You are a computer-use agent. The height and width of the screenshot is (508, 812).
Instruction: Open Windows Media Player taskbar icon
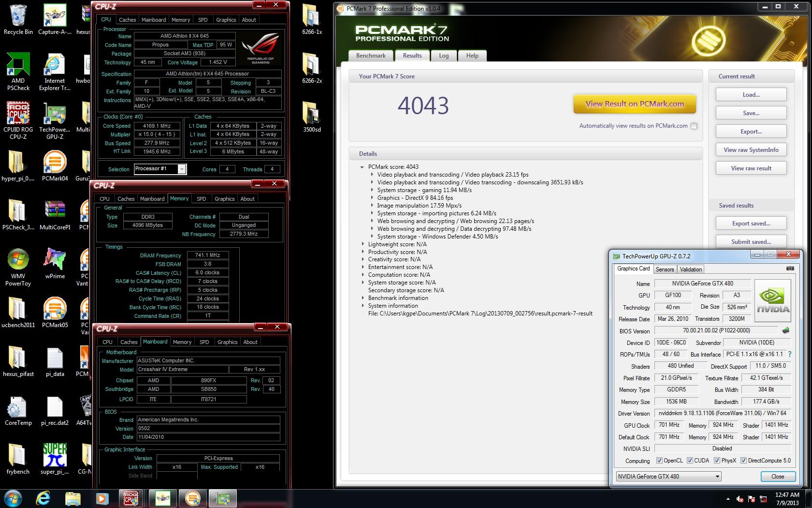102,498
